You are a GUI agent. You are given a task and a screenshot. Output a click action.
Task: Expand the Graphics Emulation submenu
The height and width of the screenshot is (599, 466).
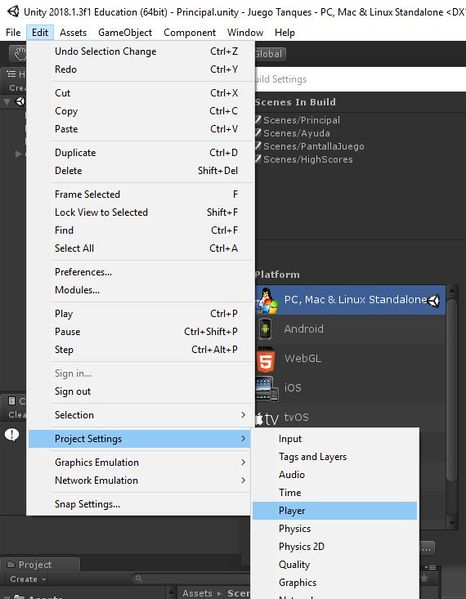139,462
